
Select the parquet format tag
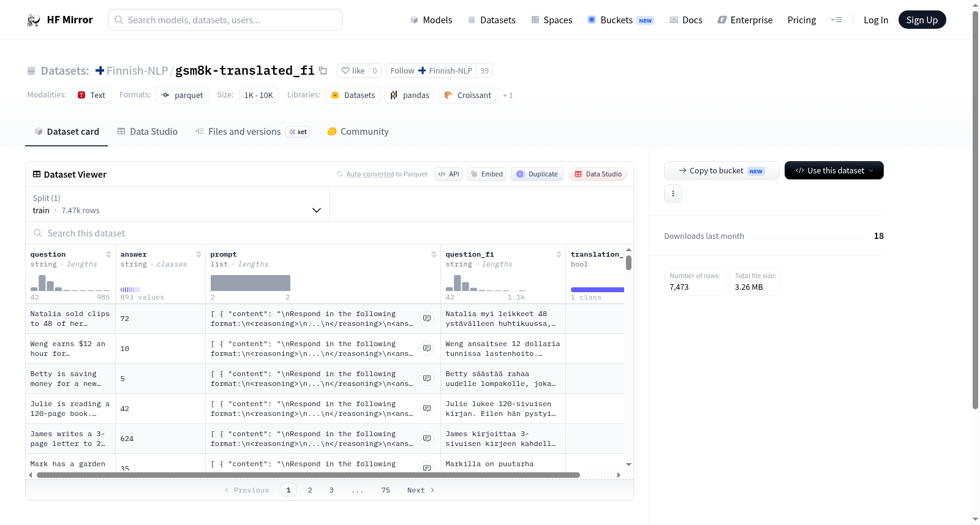(183, 95)
